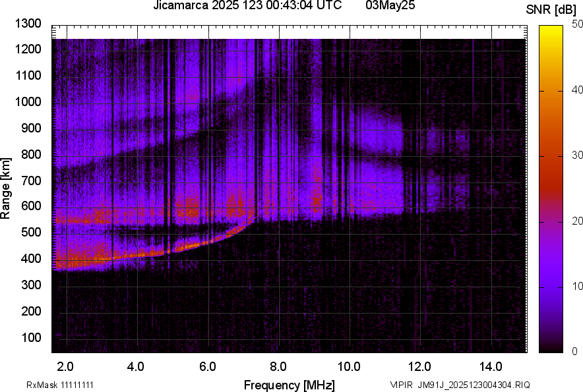The image size is (583, 392).
Task: Click the 1000 range axis tick label
Action: tap(28, 101)
